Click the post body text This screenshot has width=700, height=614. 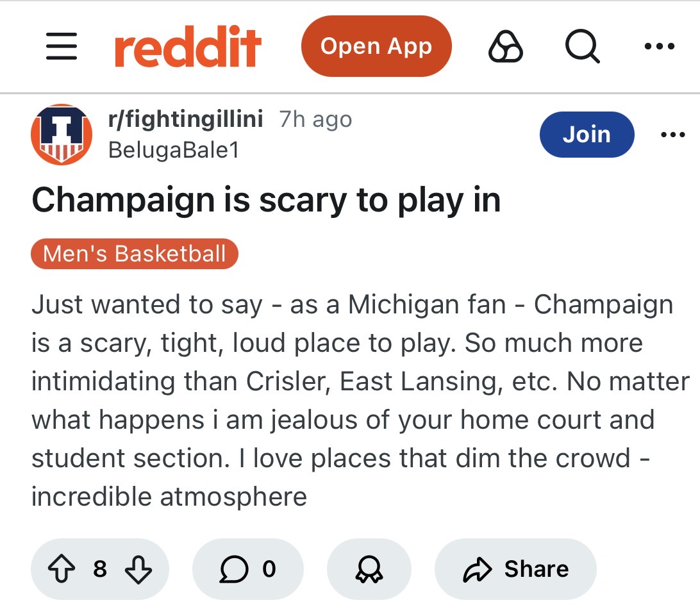(350, 401)
